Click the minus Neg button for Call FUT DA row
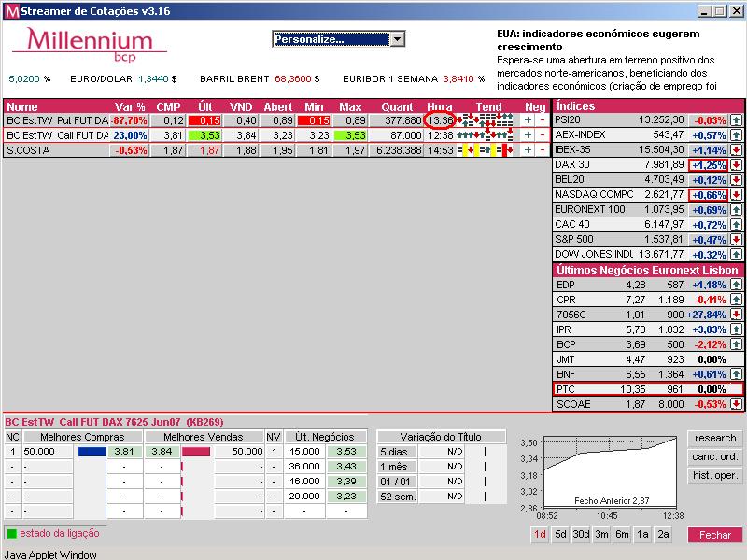 [543, 135]
